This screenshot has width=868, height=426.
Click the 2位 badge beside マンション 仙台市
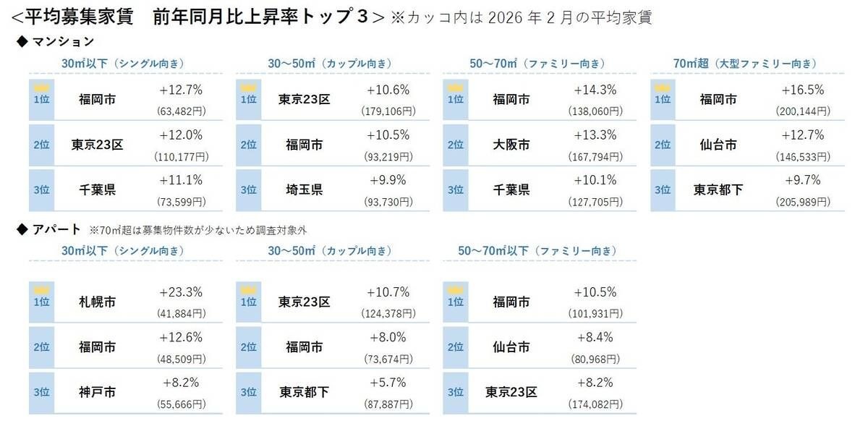pyautogui.click(x=663, y=145)
